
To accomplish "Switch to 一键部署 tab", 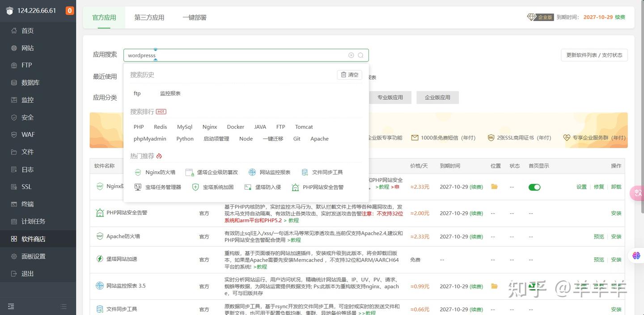I will pos(195,17).
